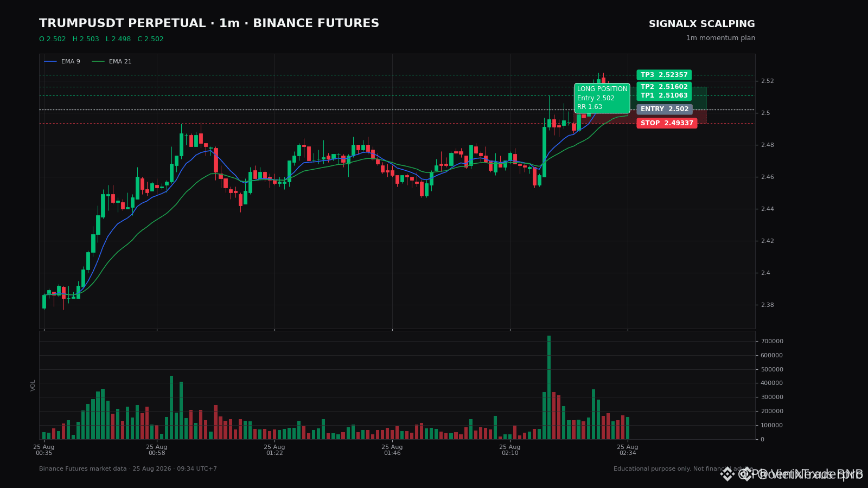Click the TRUMPUSDT PERPETUAL chart title
This screenshot has height=488, width=868.
click(x=209, y=24)
